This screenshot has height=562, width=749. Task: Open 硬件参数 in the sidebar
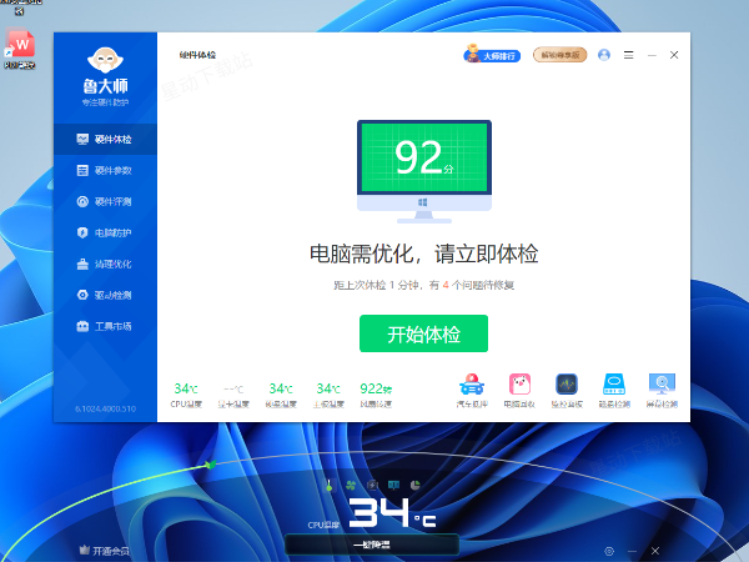click(105, 170)
